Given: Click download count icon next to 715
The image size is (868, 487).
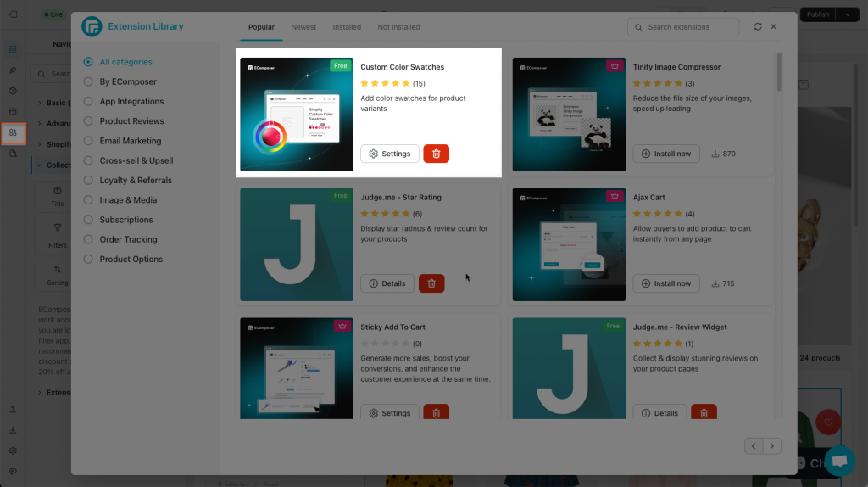Looking at the screenshot, I should pos(715,283).
